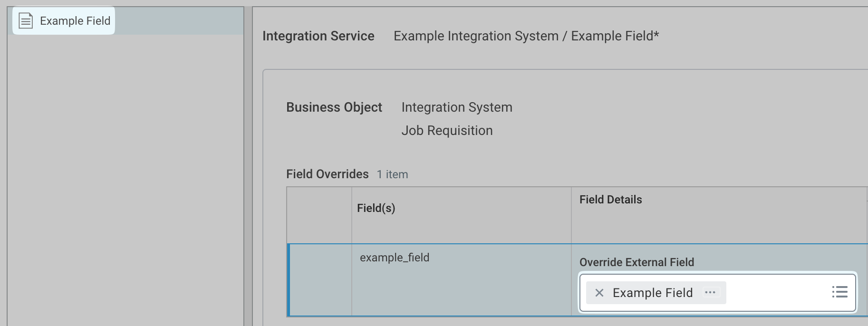Select the example_field table cell
This screenshot has width=868, height=326.
(x=394, y=258)
